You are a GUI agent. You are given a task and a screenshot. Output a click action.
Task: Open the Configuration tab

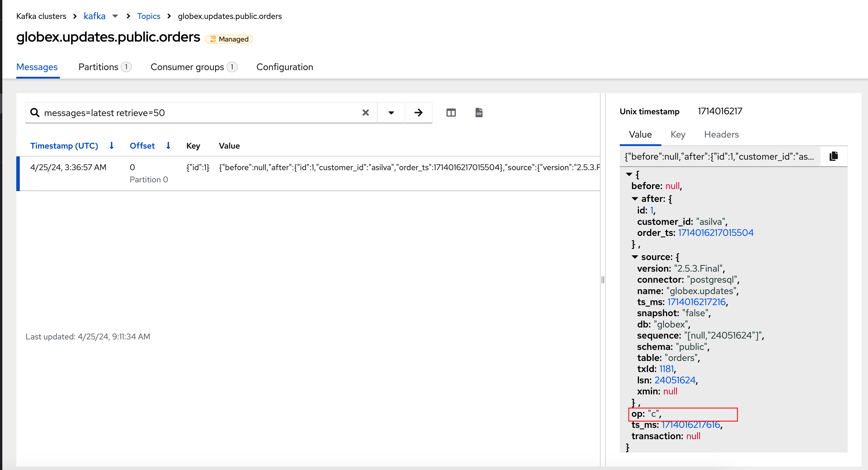coord(285,67)
